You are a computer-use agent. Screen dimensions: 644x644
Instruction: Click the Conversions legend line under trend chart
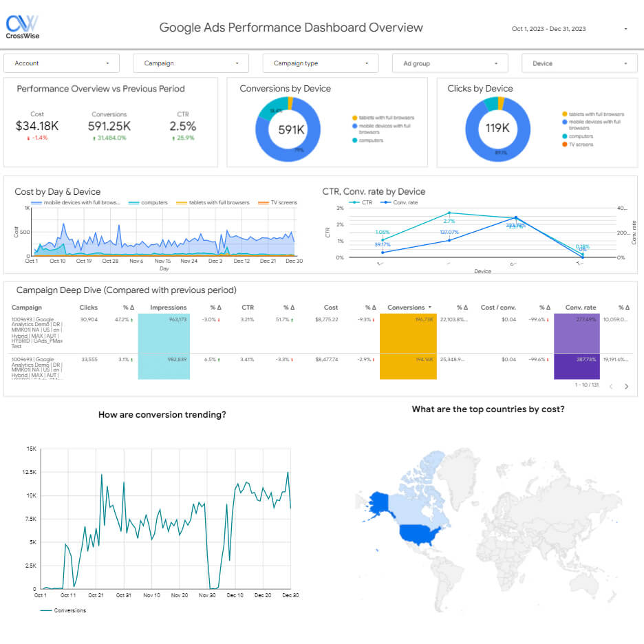45,610
